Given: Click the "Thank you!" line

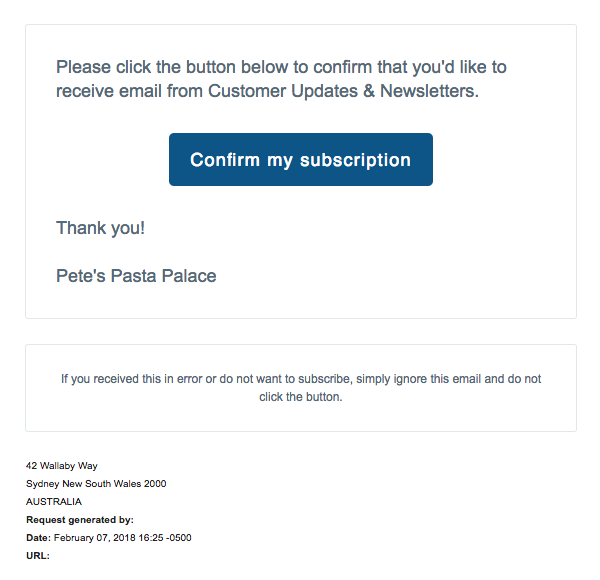Looking at the screenshot, I should pos(100,228).
